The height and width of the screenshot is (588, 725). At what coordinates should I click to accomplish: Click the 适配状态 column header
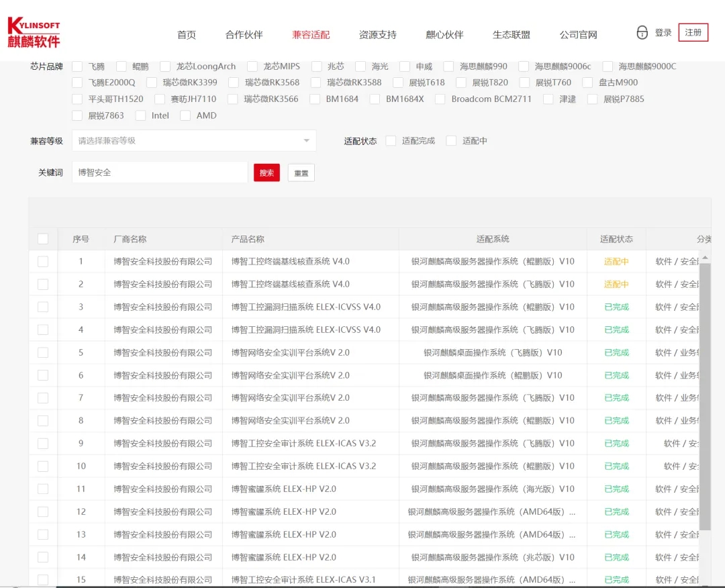pos(616,239)
